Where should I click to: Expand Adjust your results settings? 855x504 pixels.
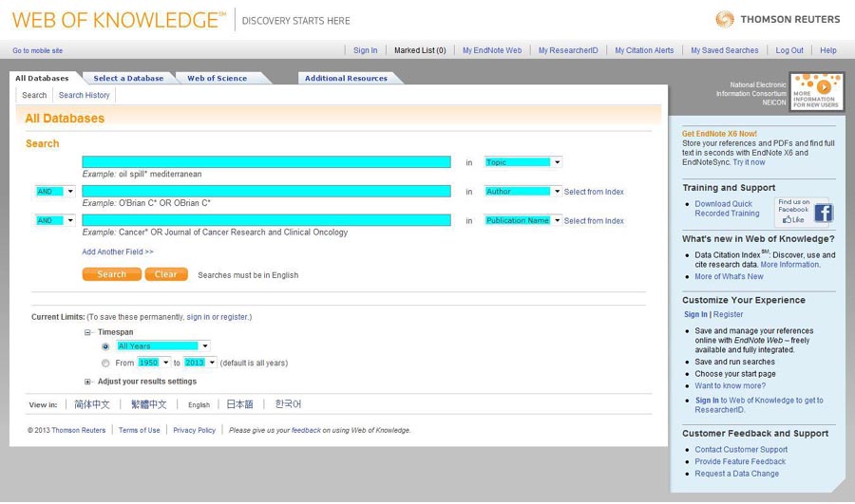[x=88, y=382]
